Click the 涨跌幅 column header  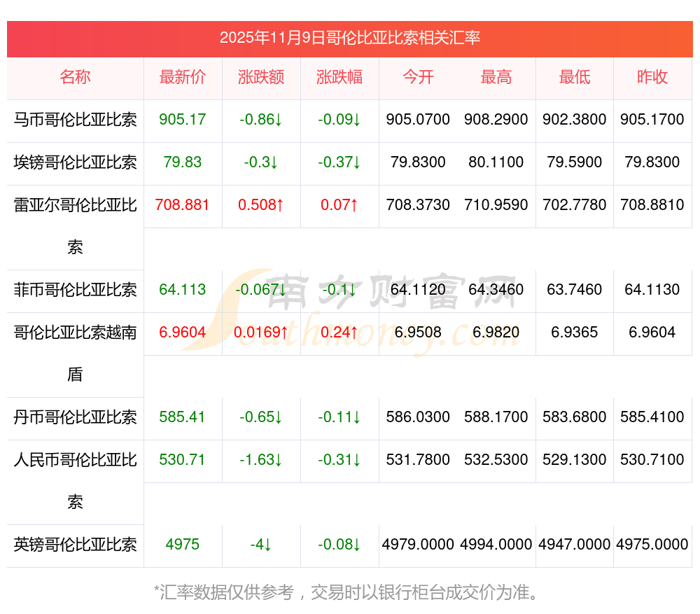pyautogui.click(x=339, y=77)
